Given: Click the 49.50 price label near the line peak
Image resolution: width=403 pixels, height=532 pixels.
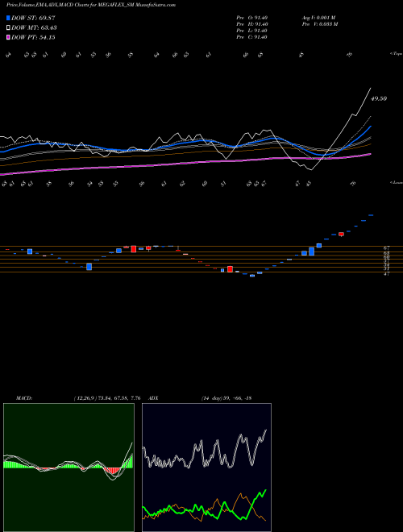Looking at the screenshot, I should [379, 98].
